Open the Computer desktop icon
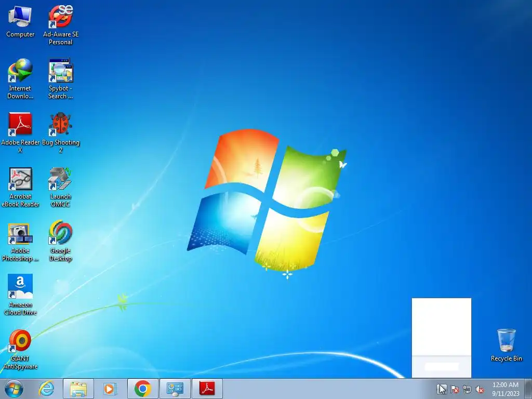The image size is (532, 399). pyautogui.click(x=20, y=21)
